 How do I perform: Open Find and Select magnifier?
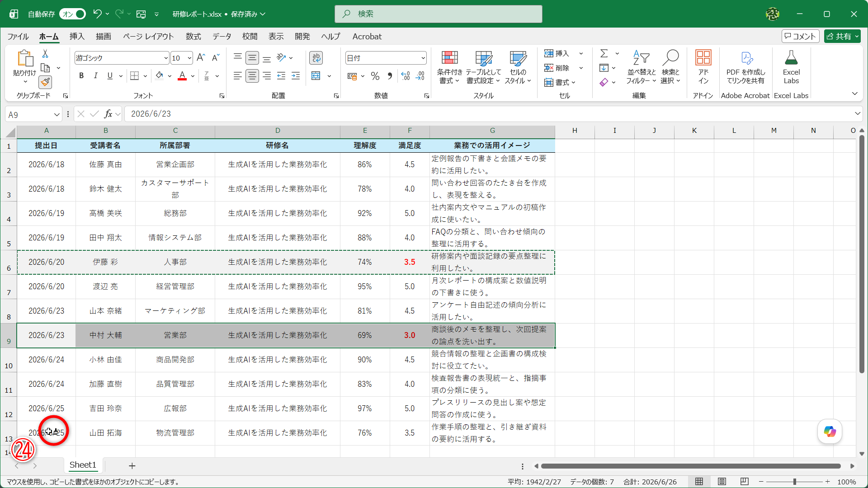[670, 67]
